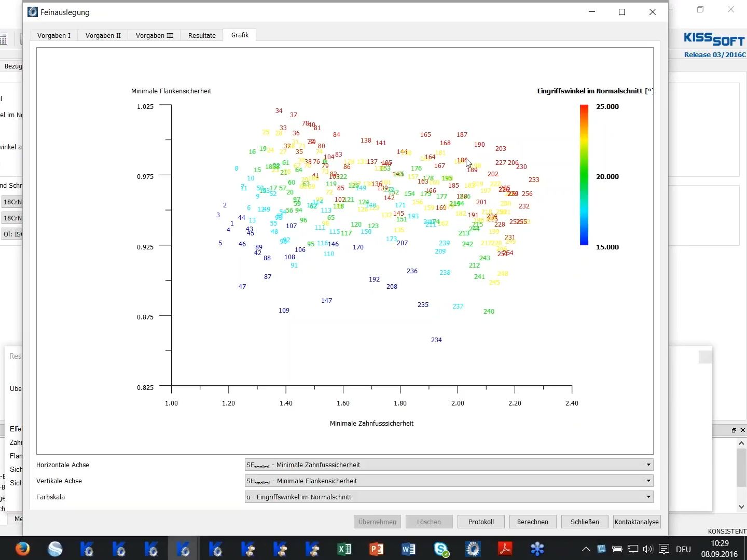Click the Übernehmen button
The image size is (747, 560).
pyautogui.click(x=377, y=522)
